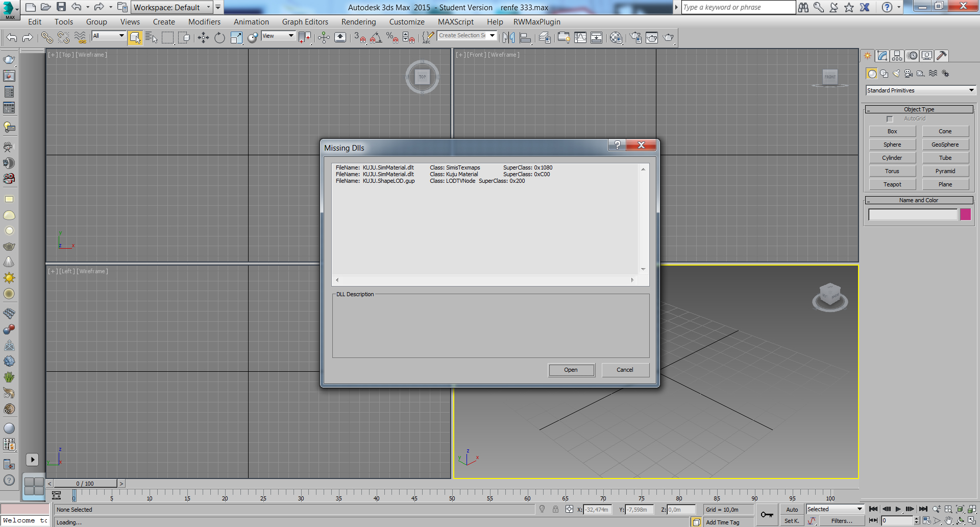Open the Rendering menu
The image size is (980, 527).
(x=358, y=22)
